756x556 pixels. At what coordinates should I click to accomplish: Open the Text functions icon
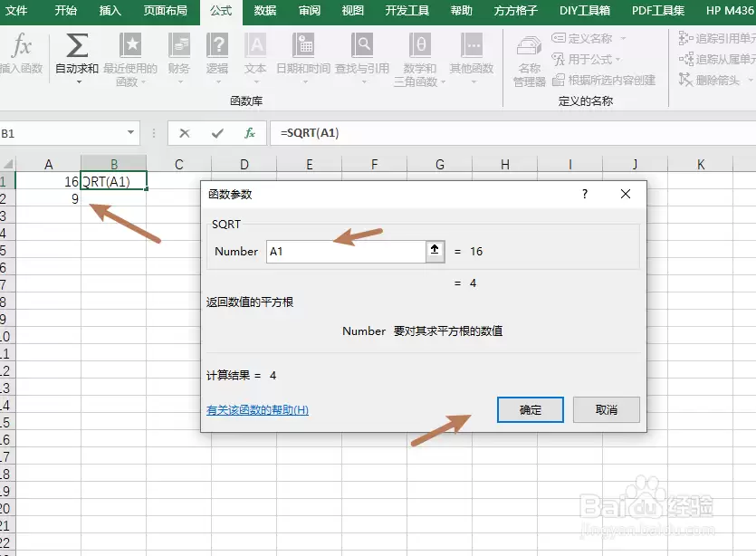tap(255, 45)
